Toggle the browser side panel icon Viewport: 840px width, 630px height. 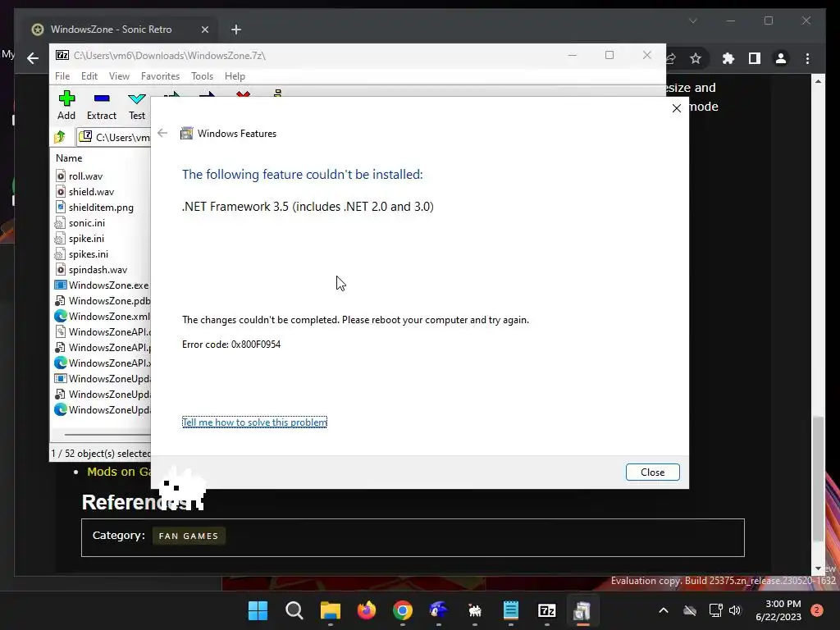click(x=755, y=58)
